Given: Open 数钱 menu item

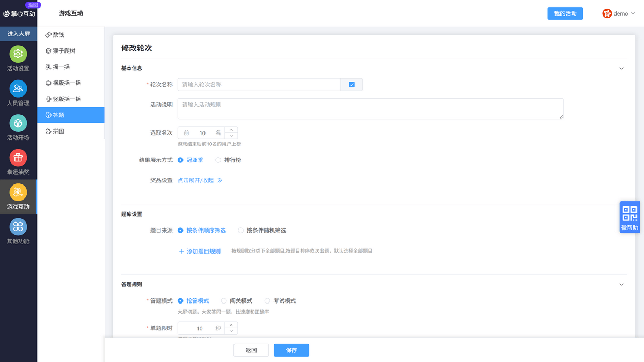Looking at the screenshot, I should pos(71,34).
